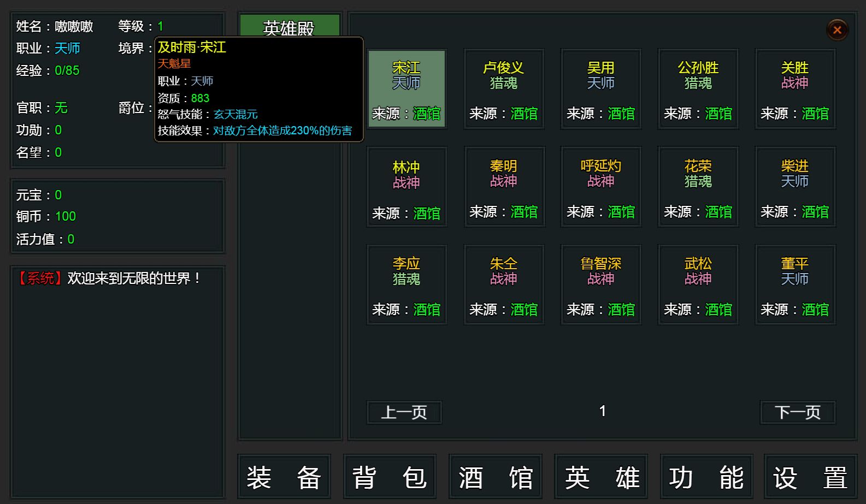Image resolution: width=866 pixels, height=504 pixels.
Task: Click 及时雨·宋江 tooltip title
Action: point(192,48)
